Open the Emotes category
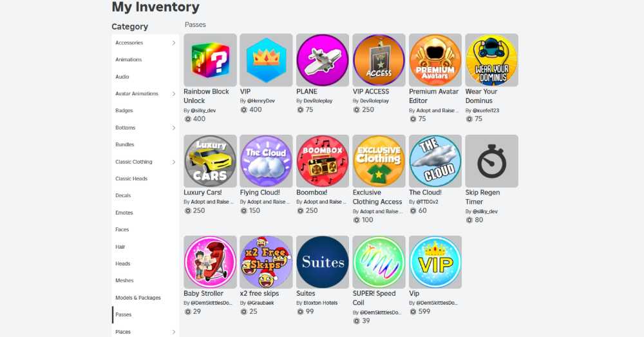The image size is (644, 337). click(x=124, y=213)
